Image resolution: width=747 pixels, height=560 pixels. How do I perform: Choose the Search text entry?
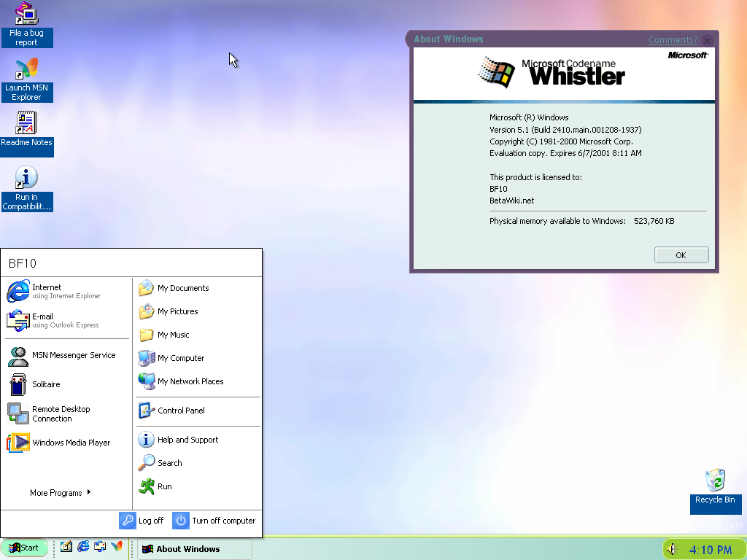click(x=169, y=463)
